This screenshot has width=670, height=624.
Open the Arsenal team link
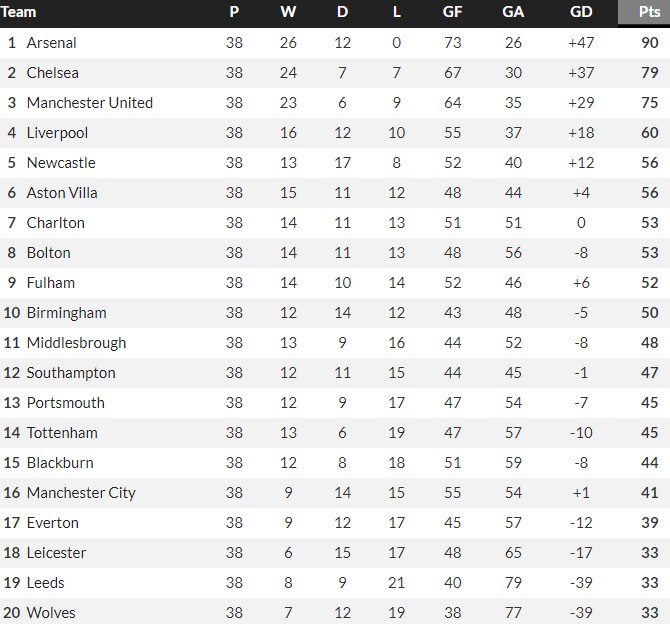click(x=52, y=43)
